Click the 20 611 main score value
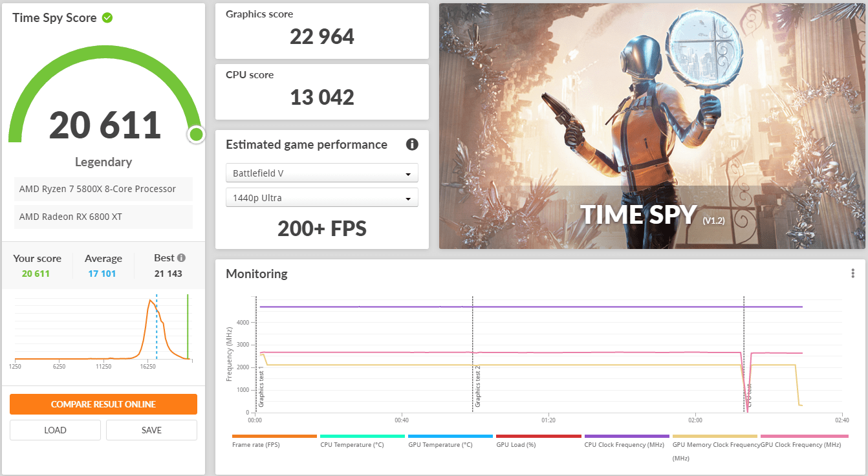This screenshot has height=476, width=868. [x=105, y=125]
